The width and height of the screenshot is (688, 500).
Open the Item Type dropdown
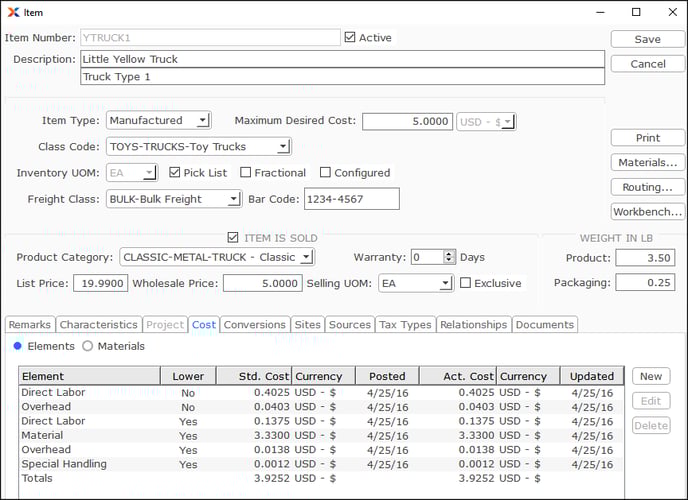(x=158, y=120)
